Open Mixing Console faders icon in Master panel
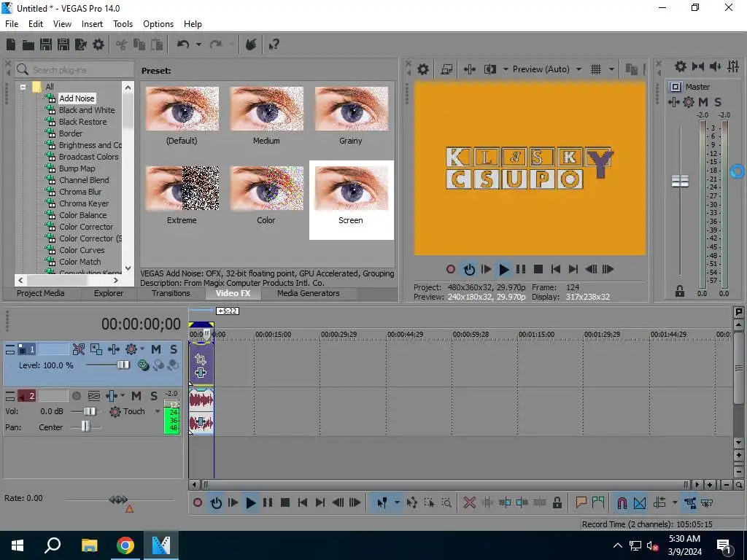The height and width of the screenshot is (560, 747). click(733, 66)
